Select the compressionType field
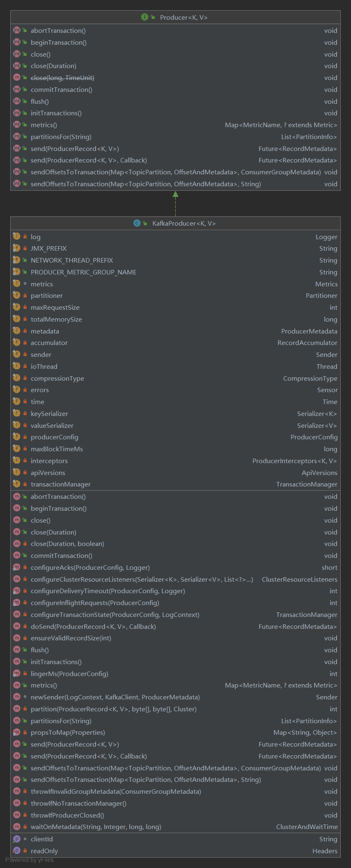 pyautogui.click(x=175, y=378)
